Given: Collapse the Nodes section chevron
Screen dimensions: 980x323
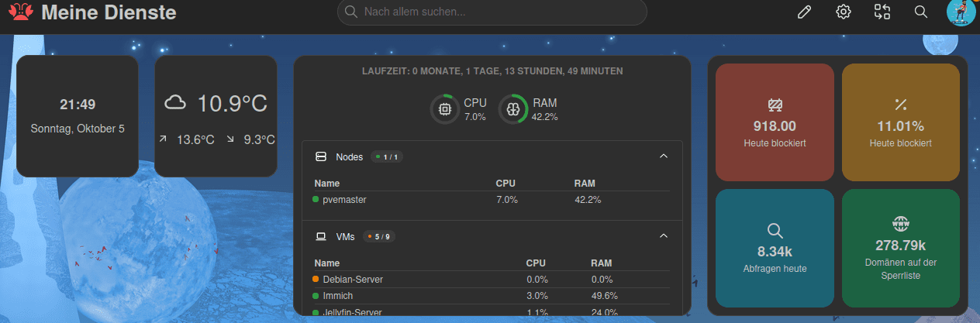Looking at the screenshot, I should coord(663,156).
